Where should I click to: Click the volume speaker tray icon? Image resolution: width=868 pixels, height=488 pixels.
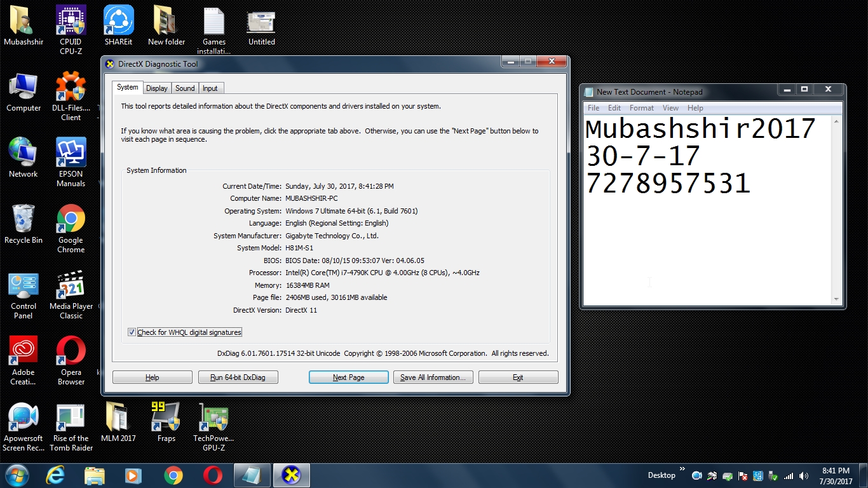tap(804, 476)
